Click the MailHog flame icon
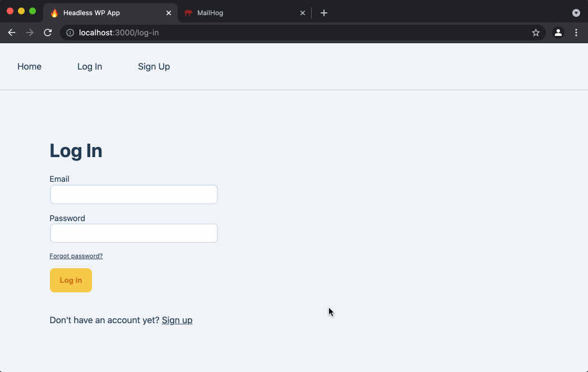The image size is (588, 372). point(189,12)
